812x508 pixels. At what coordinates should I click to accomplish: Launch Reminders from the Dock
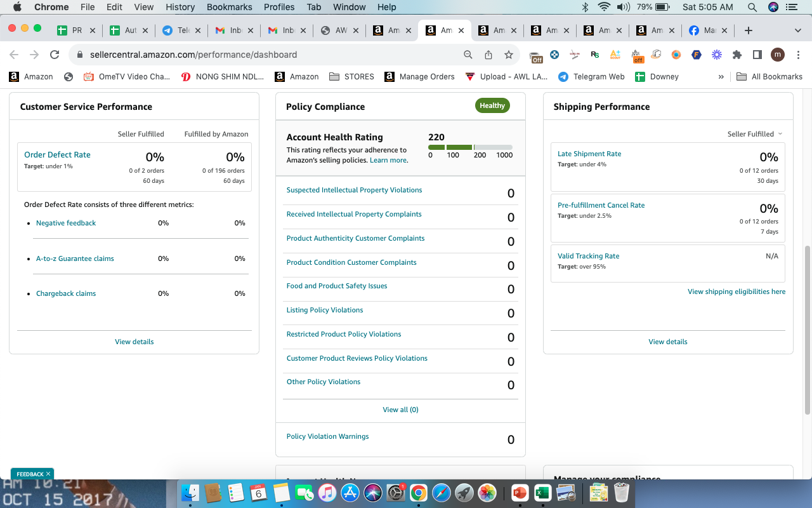(x=235, y=493)
